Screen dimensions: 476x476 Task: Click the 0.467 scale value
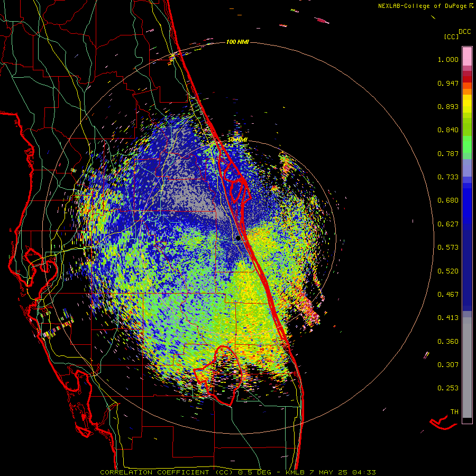point(448,295)
